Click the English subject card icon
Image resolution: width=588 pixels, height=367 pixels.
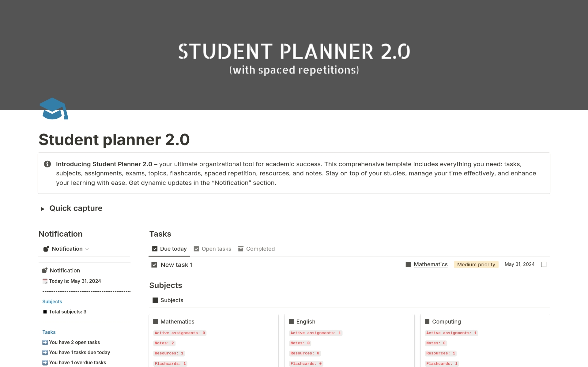pyautogui.click(x=291, y=322)
